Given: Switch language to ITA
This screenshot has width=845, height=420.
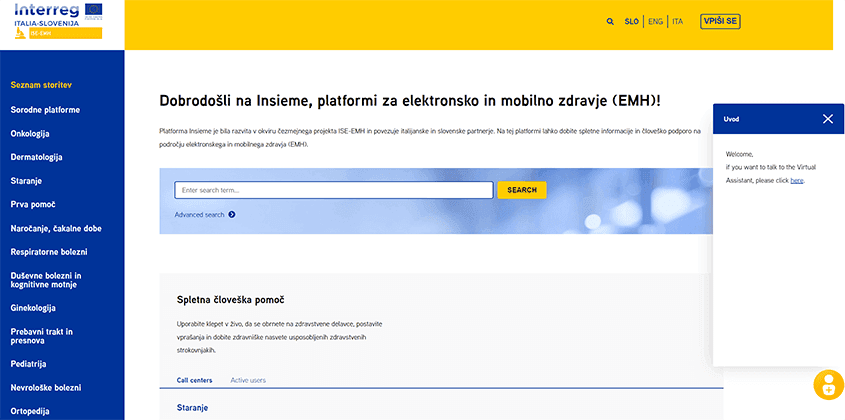Looking at the screenshot, I should 677,22.
